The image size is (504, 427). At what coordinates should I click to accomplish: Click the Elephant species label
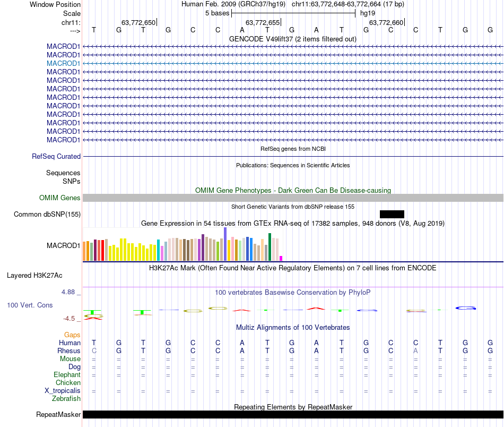67,375
